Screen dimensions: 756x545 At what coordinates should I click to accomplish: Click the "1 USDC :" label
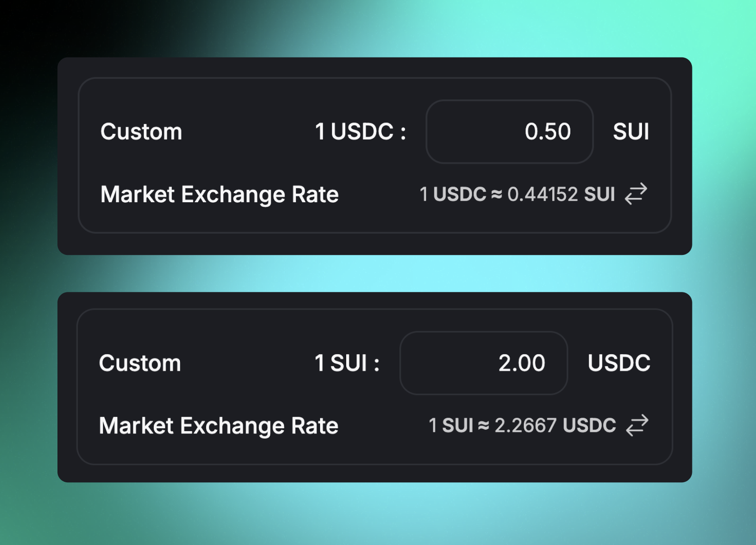[x=360, y=132]
